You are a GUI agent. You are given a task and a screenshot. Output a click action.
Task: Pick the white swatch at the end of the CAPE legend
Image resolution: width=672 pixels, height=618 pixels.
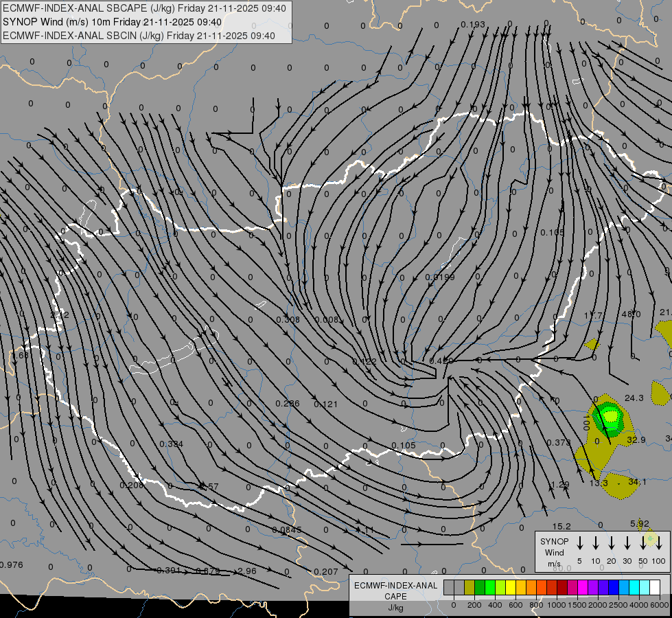pyautogui.click(x=655, y=587)
